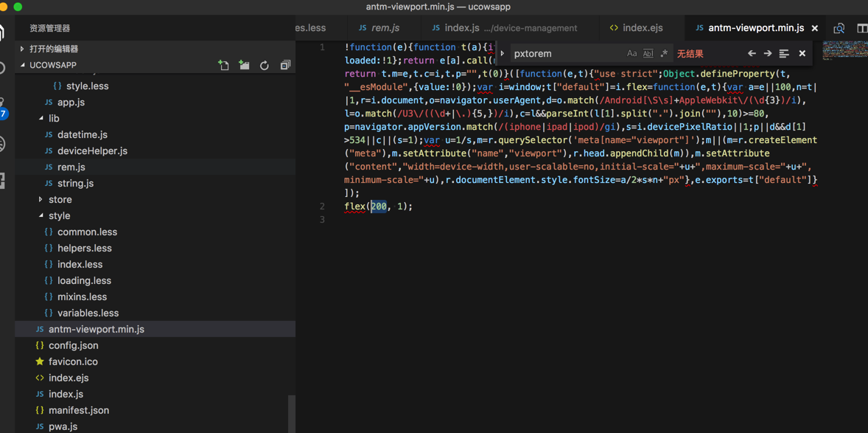Expand the replace field toggle arrow
868x433 pixels.
pyautogui.click(x=503, y=54)
